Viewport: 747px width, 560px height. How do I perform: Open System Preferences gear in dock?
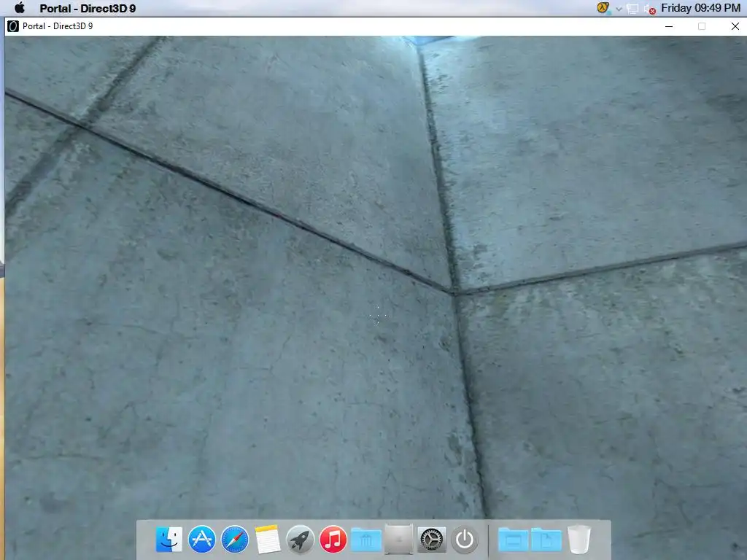pyautogui.click(x=432, y=540)
